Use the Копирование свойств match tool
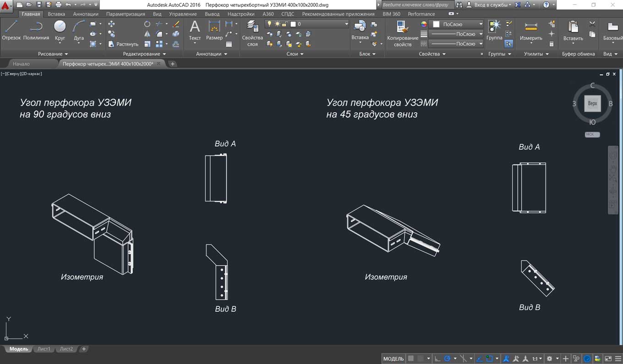This screenshot has width=623, height=364. [x=403, y=33]
